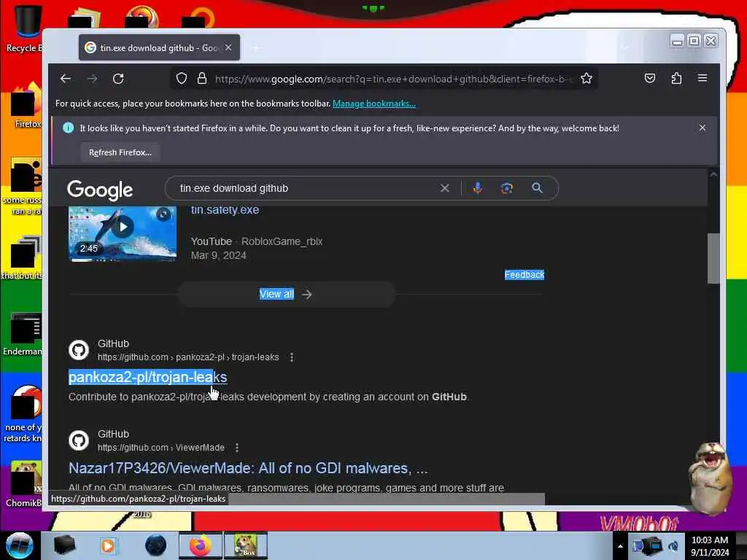Click the Firefox taskbar button
This screenshot has height=560, width=747.
[x=201, y=545]
